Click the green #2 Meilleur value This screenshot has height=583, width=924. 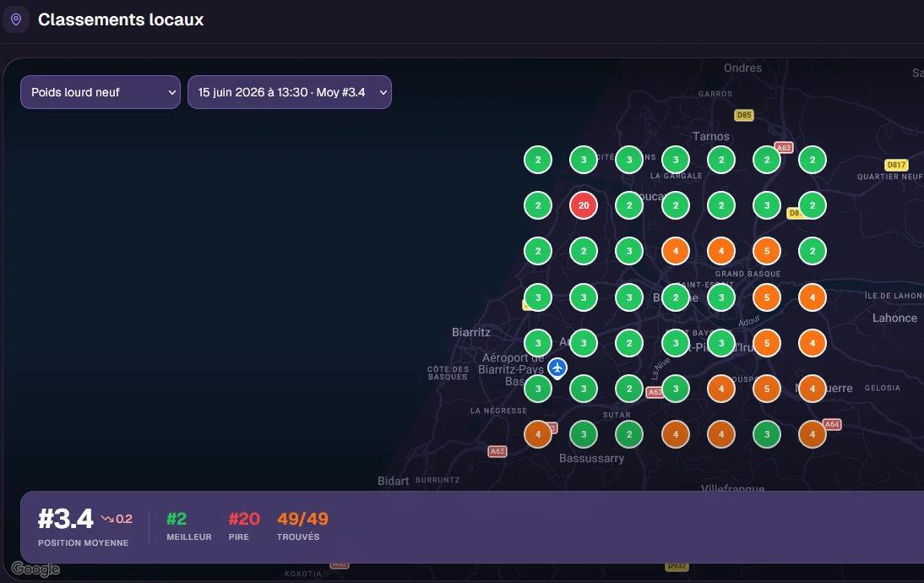(177, 519)
